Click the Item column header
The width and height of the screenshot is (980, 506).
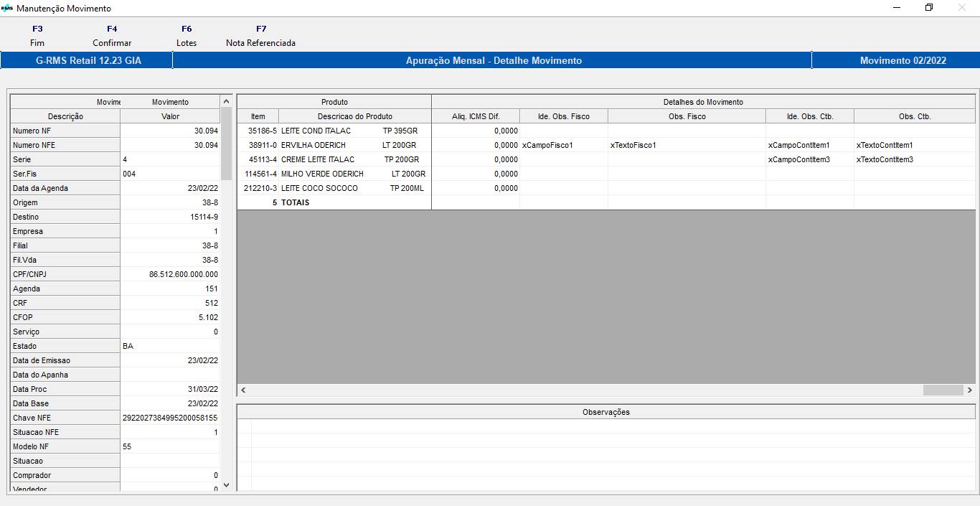(x=258, y=116)
